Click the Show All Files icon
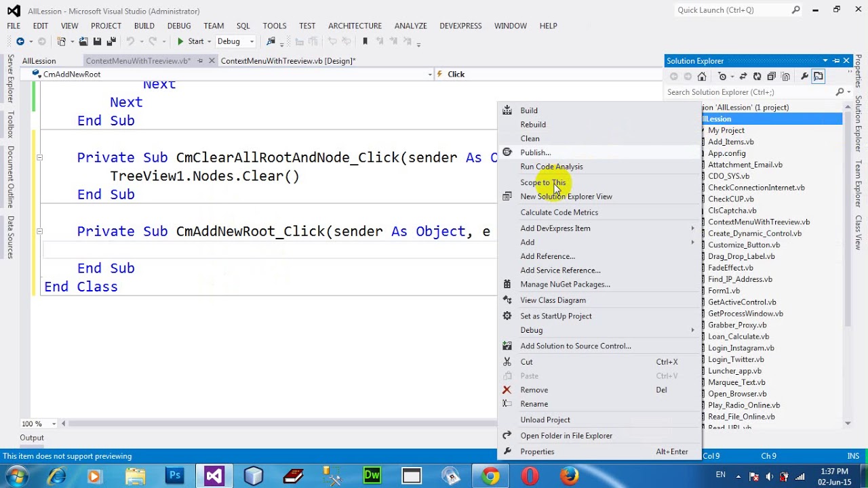Image resolution: width=868 pixels, height=488 pixels. [x=785, y=77]
